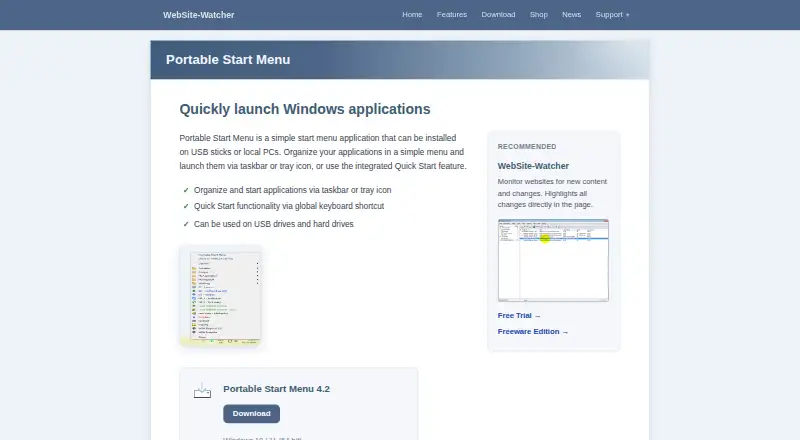Click the WebSite-Watcher site logo
800x440 pixels.
click(x=198, y=15)
